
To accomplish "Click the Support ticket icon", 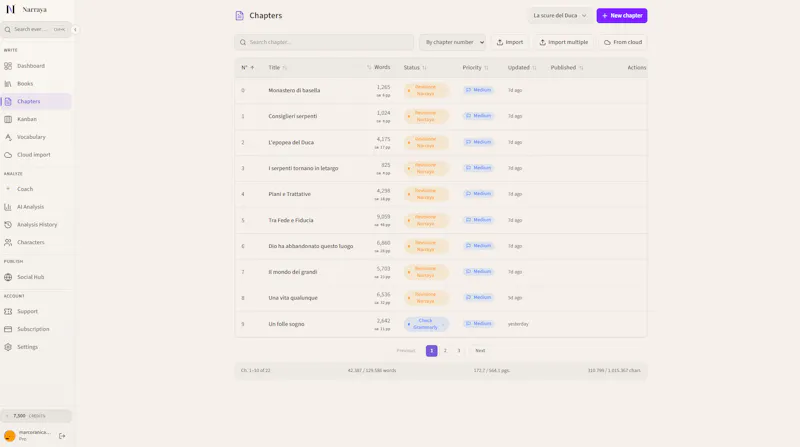I will pos(8,311).
